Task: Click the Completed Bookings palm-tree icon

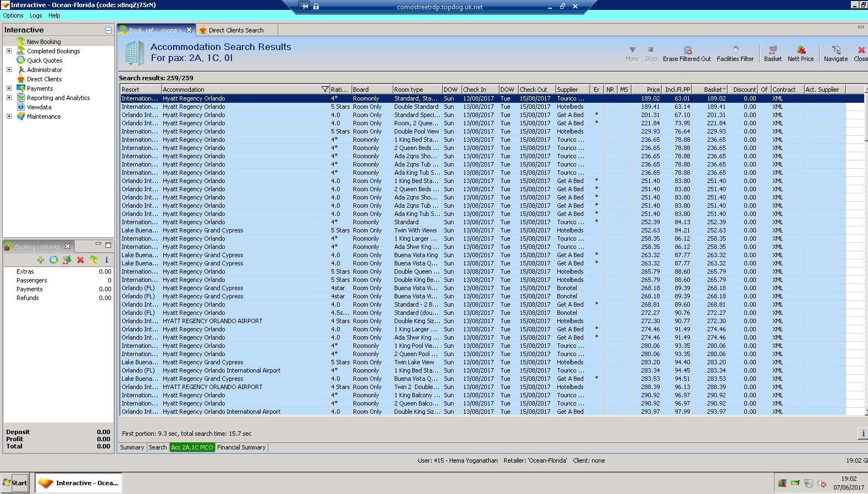Action: click(x=21, y=51)
